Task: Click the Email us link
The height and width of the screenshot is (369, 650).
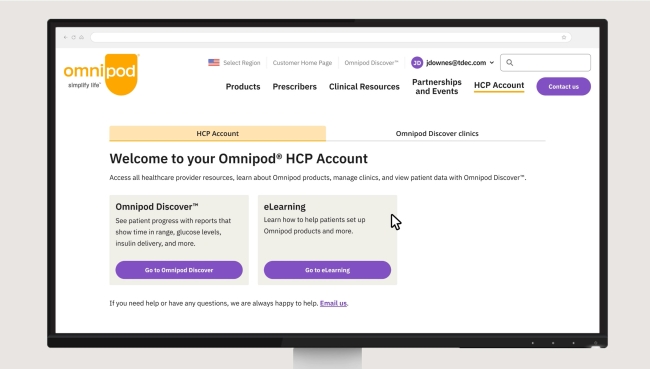Action: point(333,303)
